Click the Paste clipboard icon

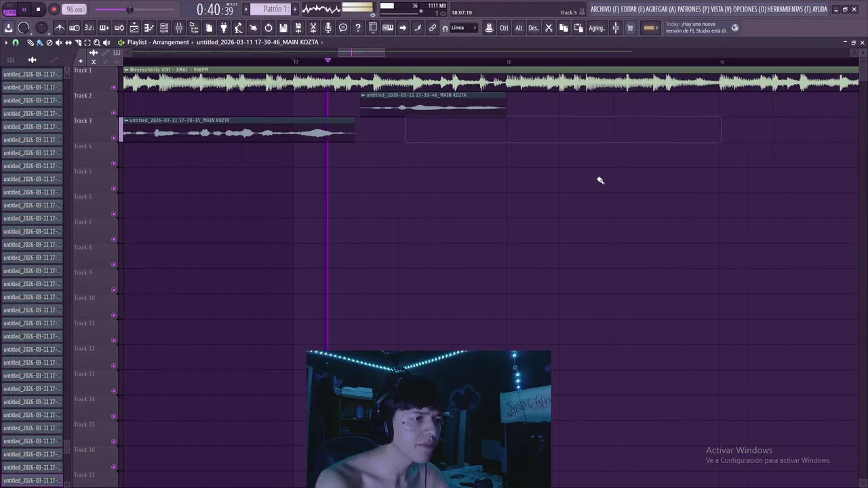578,28
